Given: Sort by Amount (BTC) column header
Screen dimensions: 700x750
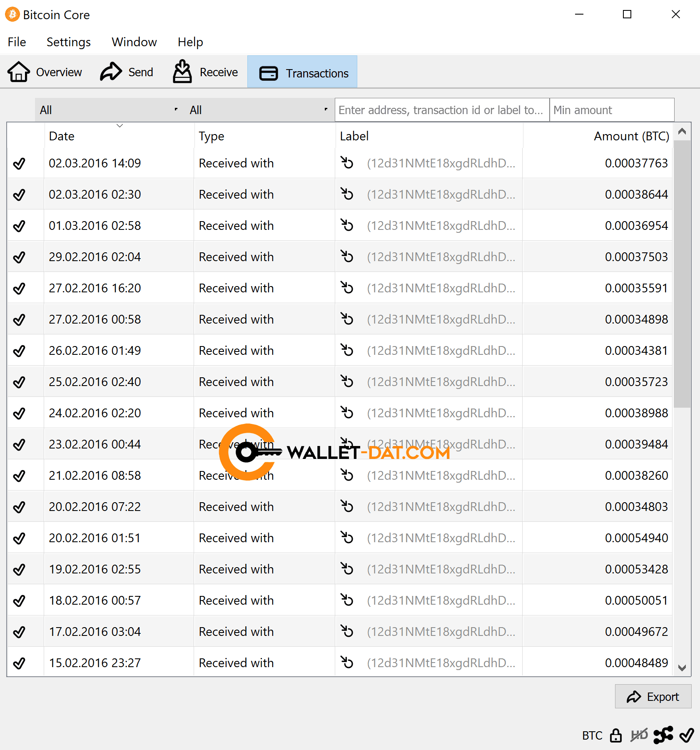Looking at the screenshot, I should click(x=598, y=136).
